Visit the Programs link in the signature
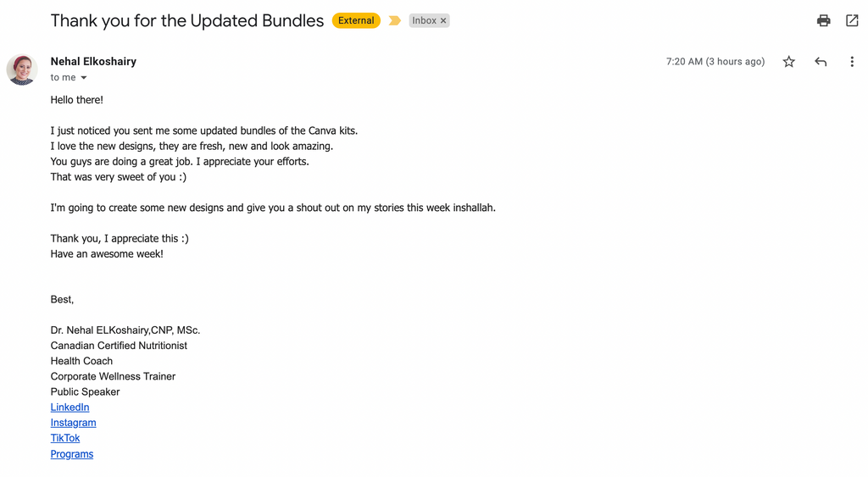 click(x=72, y=454)
